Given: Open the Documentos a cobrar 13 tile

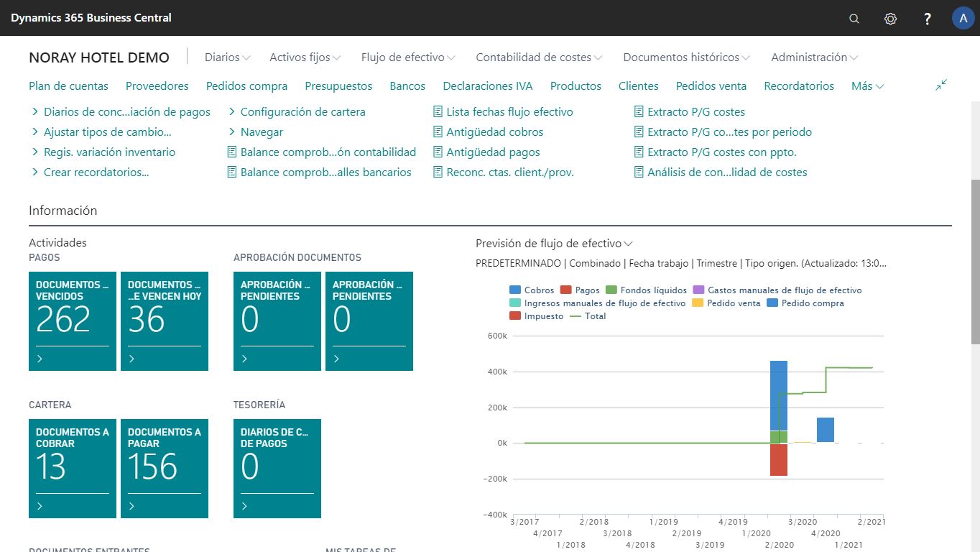Looking at the screenshot, I should [73, 469].
